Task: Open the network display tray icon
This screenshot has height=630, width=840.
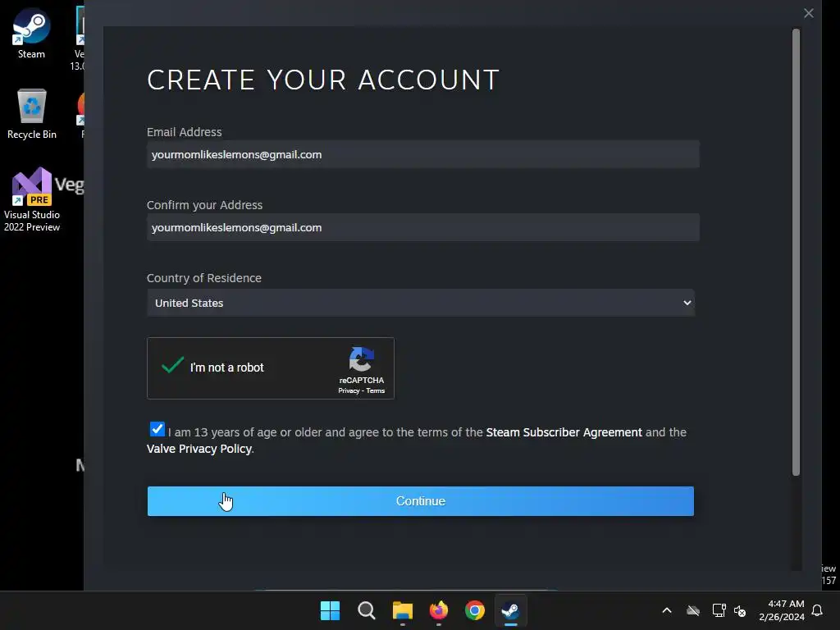Action: coord(719,610)
